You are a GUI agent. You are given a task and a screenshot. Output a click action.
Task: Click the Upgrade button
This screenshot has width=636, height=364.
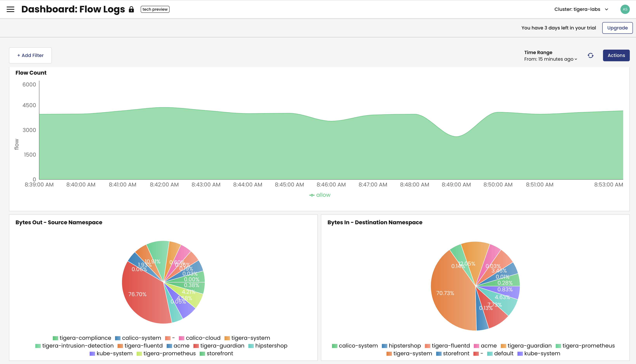(x=617, y=28)
